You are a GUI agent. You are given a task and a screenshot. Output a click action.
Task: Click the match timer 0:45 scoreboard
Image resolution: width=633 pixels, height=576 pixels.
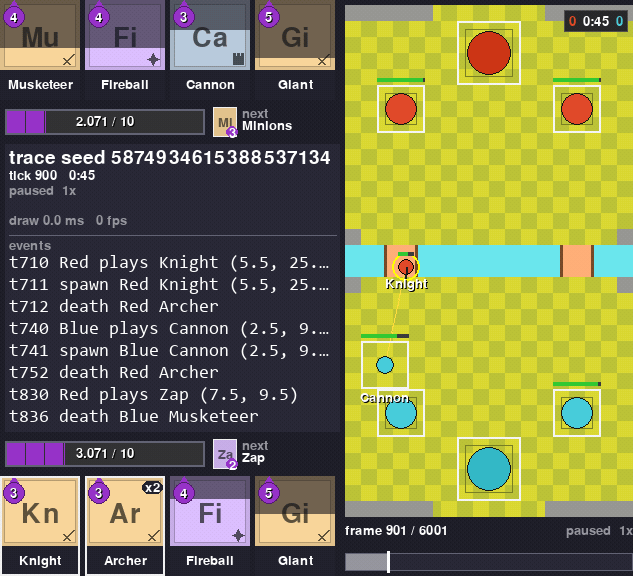[x=596, y=21]
